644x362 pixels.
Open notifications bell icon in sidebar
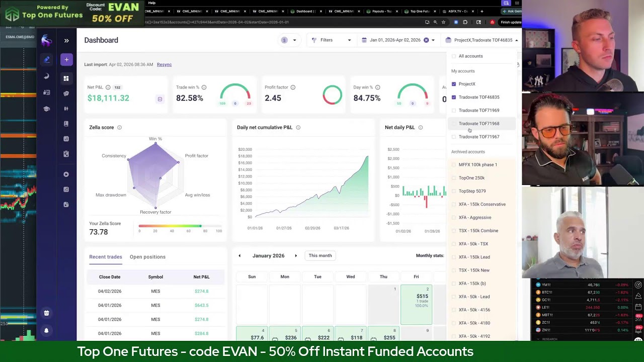(46, 330)
